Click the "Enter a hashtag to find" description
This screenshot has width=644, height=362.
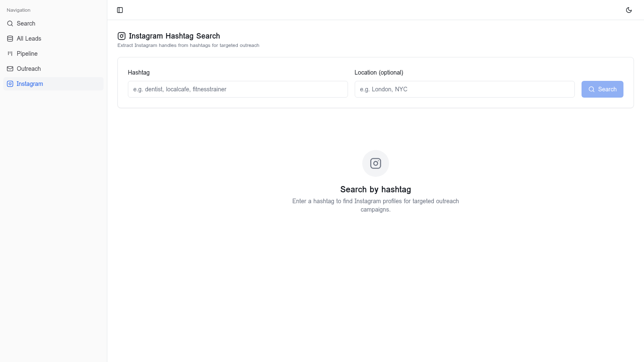(376, 205)
